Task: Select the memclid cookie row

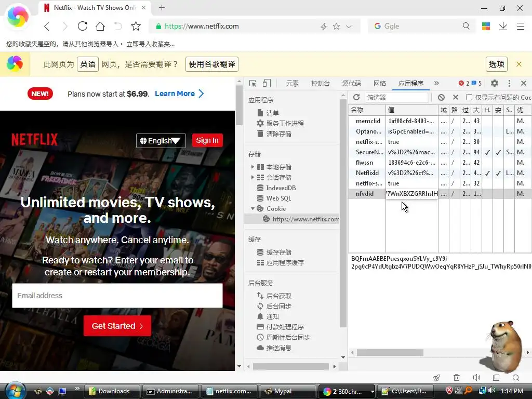Action: [440, 121]
